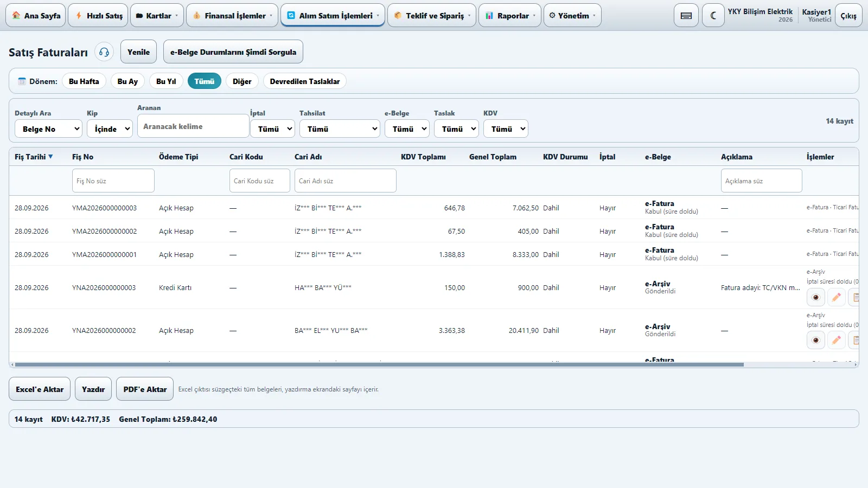Open the e-Belge filter dropdown
This screenshot has width=868, height=488.
click(x=407, y=129)
